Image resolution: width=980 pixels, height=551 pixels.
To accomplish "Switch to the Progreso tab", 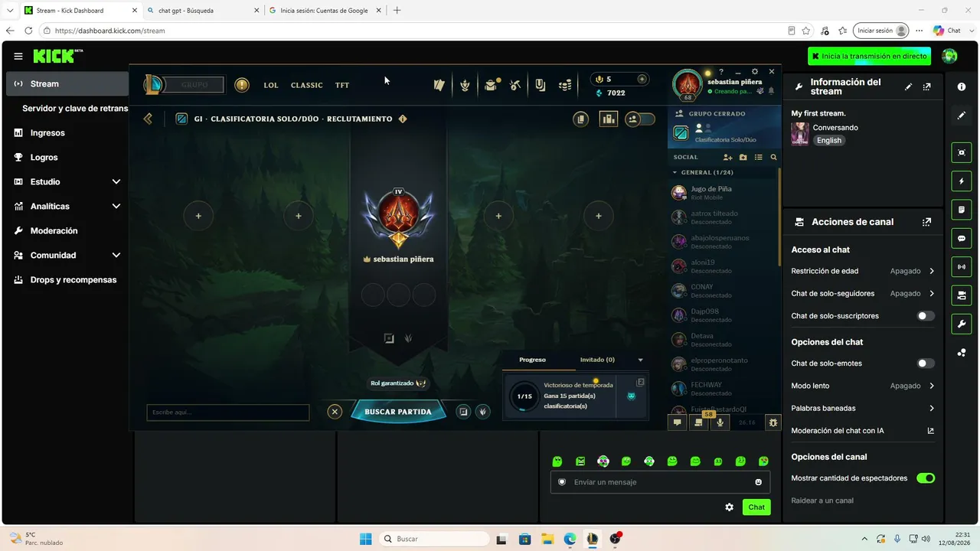I will point(533,360).
